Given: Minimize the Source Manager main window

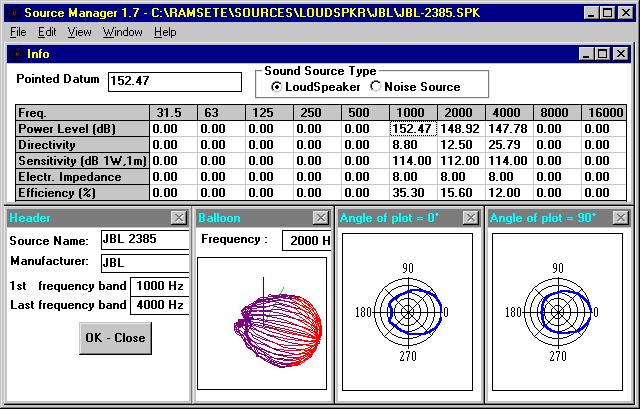Looking at the screenshot, I should point(591,13).
